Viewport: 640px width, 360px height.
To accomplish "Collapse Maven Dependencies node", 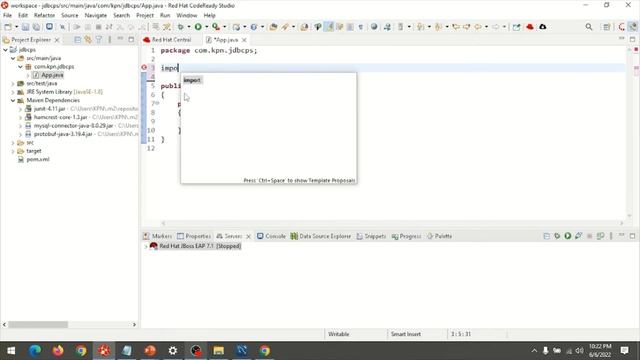I will coord(13,100).
